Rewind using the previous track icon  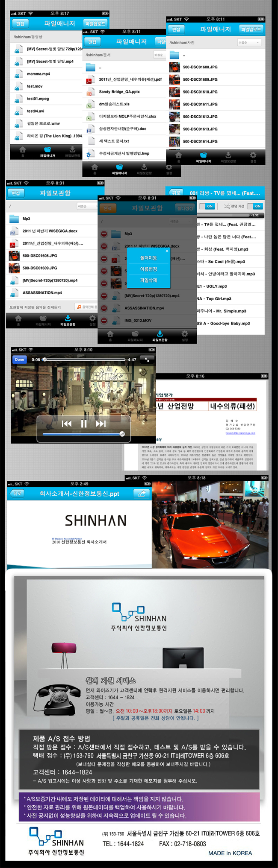(67, 424)
